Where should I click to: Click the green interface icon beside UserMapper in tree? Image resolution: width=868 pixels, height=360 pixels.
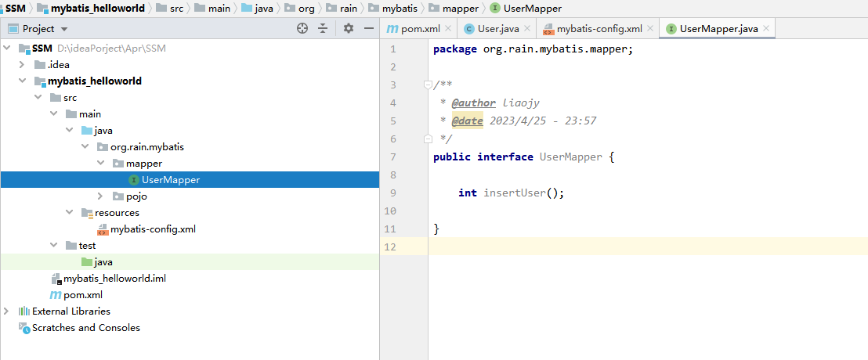coord(133,180)
